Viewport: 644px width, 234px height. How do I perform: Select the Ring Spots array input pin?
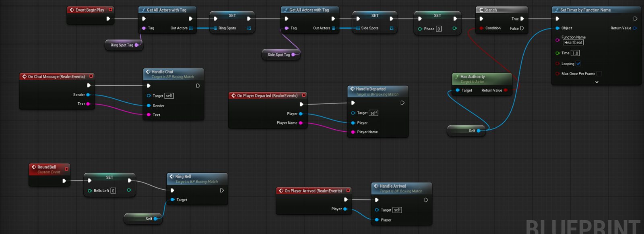point(215,28)
